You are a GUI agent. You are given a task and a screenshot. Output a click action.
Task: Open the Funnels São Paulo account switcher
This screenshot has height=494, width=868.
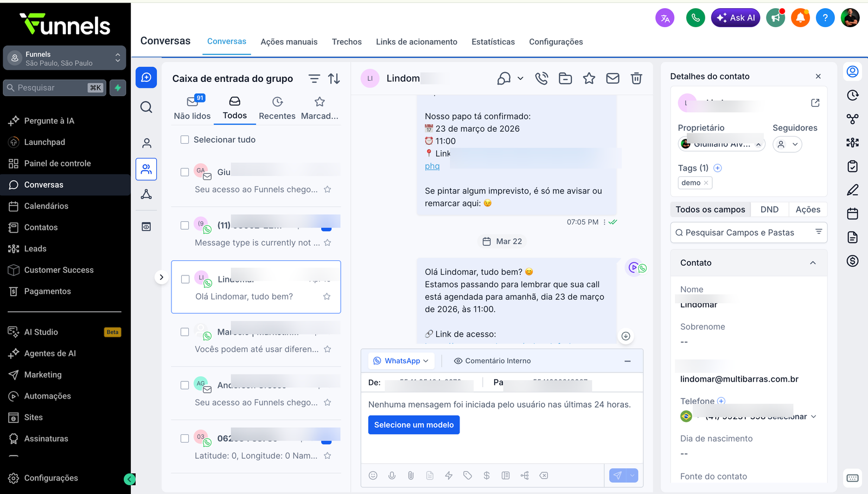[65, 58]
